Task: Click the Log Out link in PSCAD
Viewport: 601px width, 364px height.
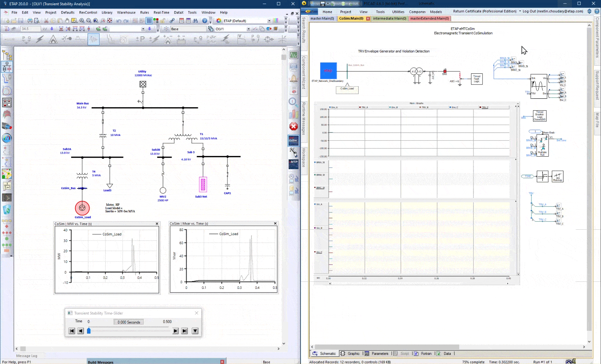Action: [x=527, y=11]
